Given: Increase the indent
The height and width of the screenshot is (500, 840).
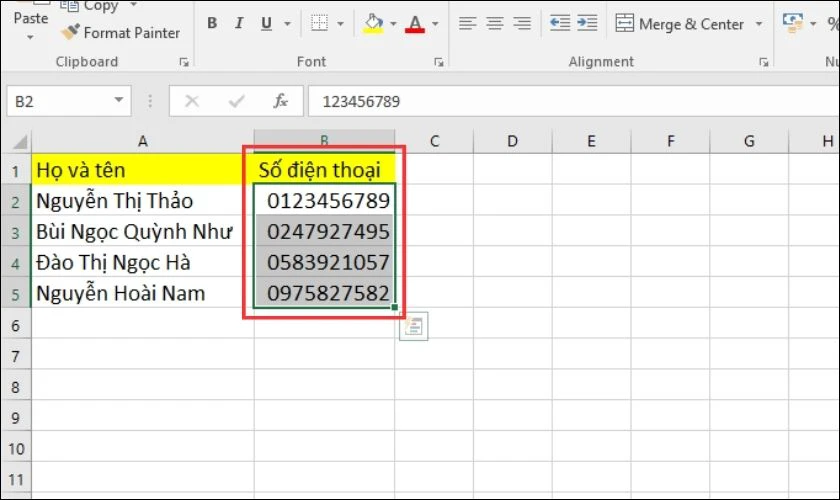Looking at the screenshot, I should 587,23.
